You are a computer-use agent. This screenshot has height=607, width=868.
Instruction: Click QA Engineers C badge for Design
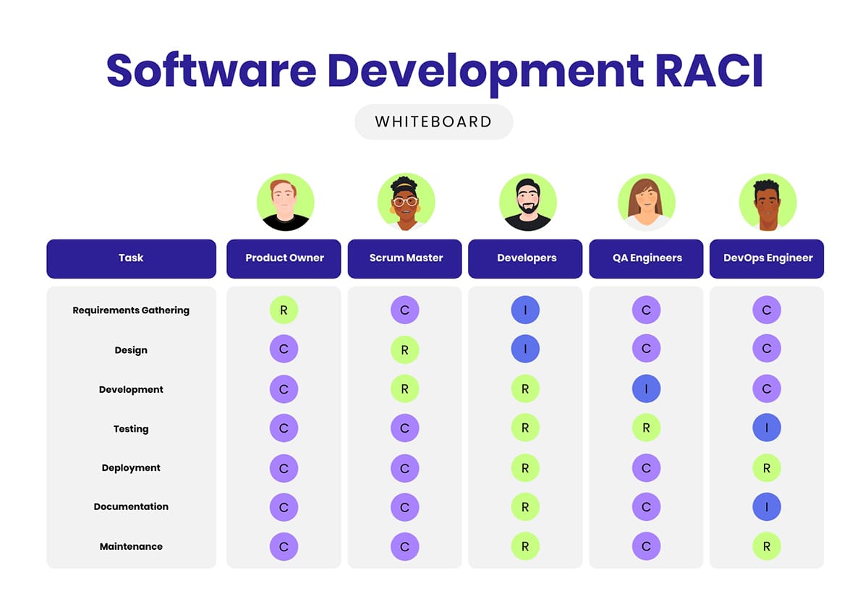click(646, 349)
